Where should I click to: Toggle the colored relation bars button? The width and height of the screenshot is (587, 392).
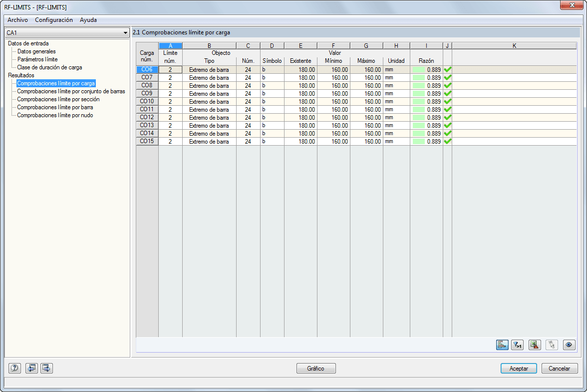coord(502,345)
